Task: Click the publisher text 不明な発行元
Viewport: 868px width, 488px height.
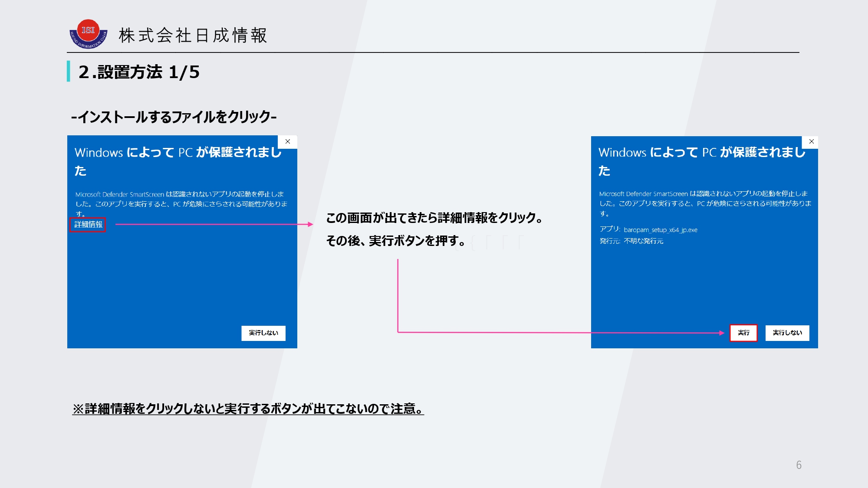Action: 644,241
